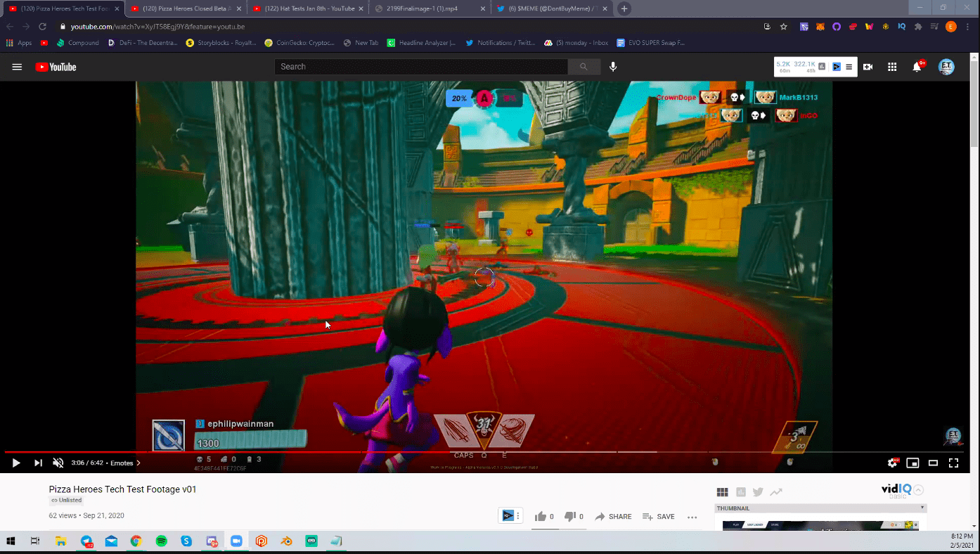The image size is (980, 554).
Task: Open the video player settings gear
Action: pyautogui.click(x=893, y=463)
